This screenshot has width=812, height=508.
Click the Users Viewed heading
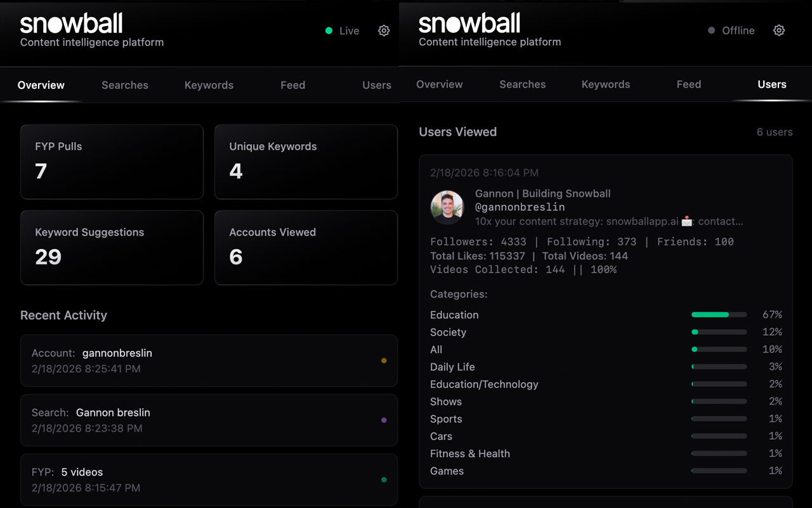458,132
